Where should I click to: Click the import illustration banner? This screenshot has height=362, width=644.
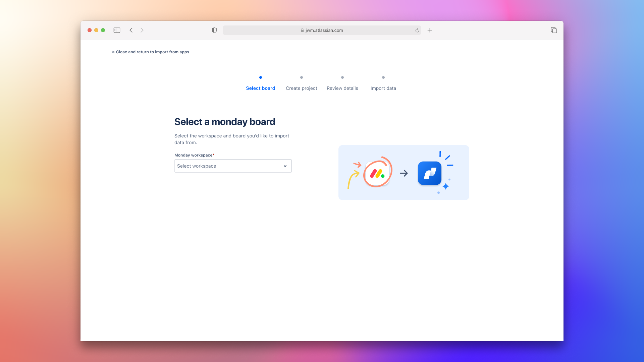(404, 173)
